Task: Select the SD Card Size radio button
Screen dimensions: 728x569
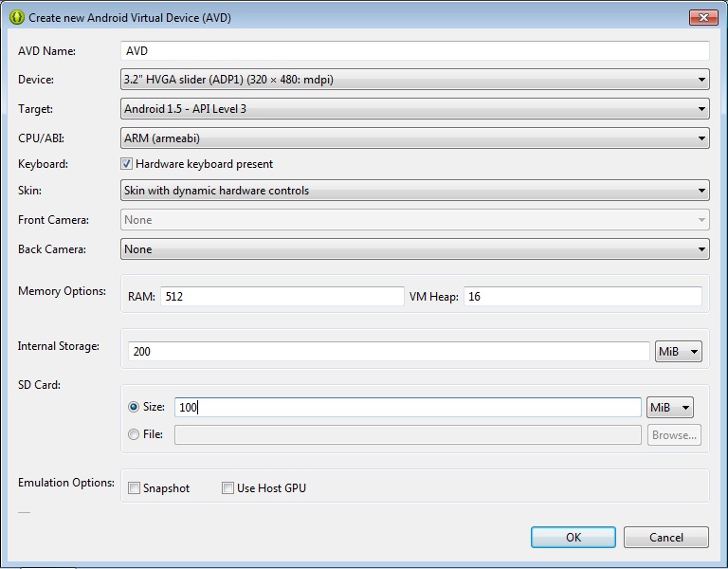Action: (134, 407)
